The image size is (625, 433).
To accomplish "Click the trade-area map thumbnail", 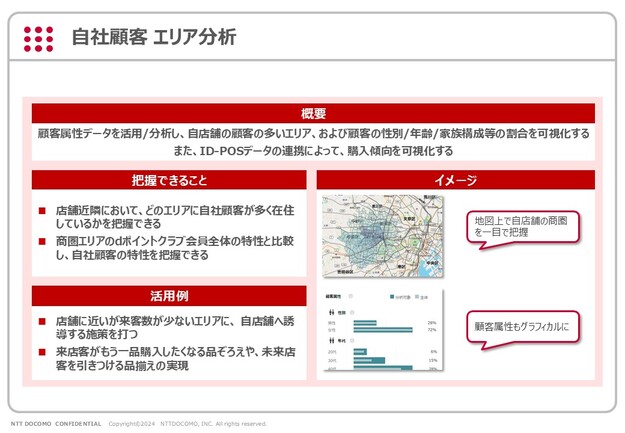I will click(x=382, y=236).
